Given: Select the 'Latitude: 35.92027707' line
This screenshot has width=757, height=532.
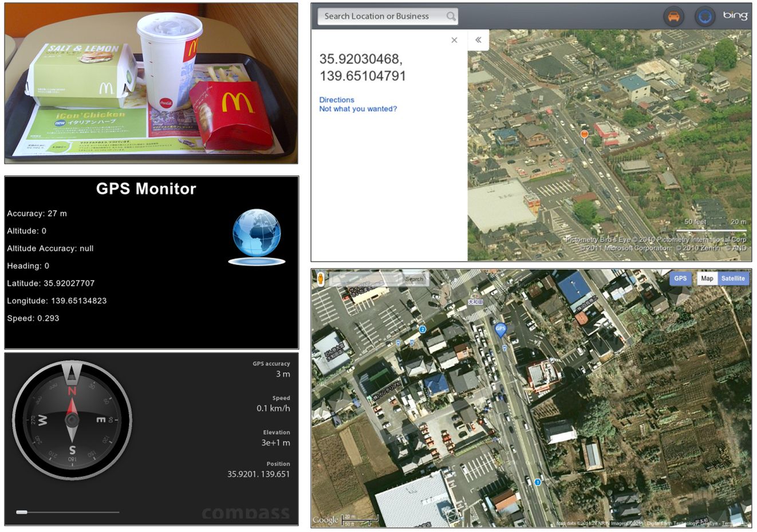Looking at the screenshot, I should [x=51, y=283].
